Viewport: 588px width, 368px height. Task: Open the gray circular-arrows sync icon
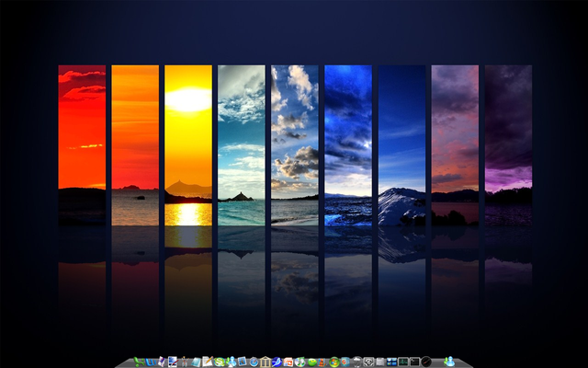click(x=368, y=362)
